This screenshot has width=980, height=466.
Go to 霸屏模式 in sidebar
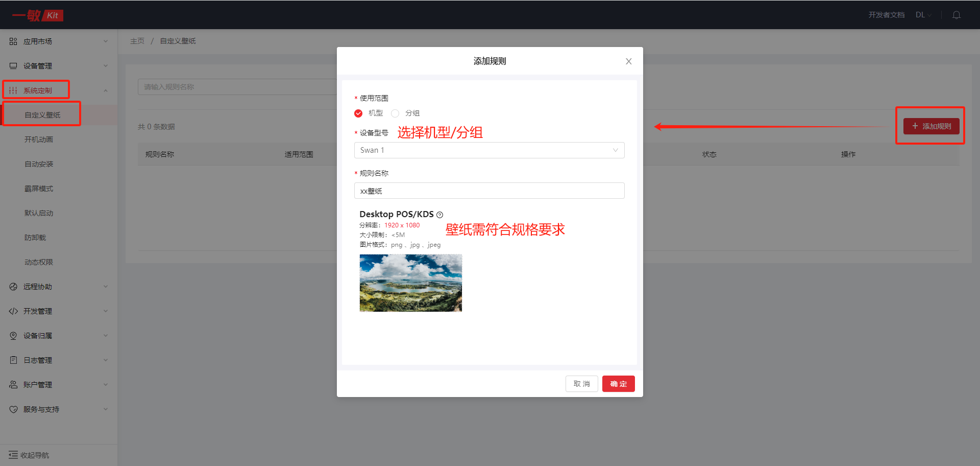(x=39, y=189)
